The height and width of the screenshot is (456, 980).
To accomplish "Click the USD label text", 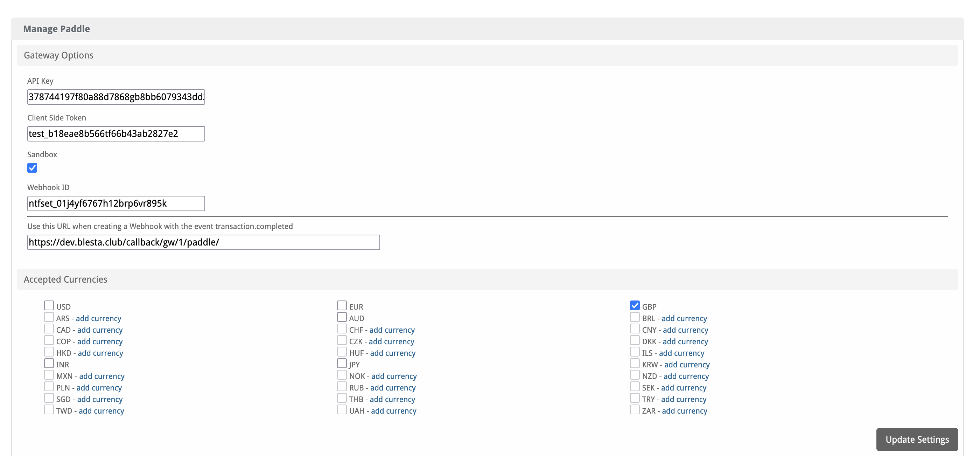I will [64, 307].
